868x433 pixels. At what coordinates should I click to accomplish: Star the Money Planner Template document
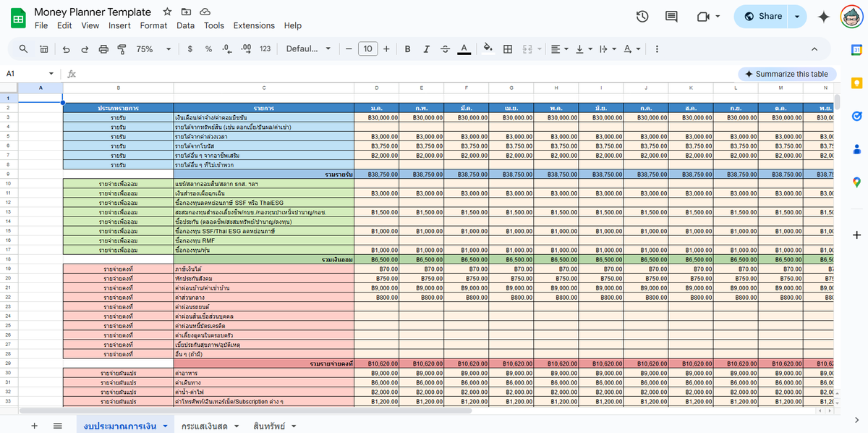pos(167,12)
